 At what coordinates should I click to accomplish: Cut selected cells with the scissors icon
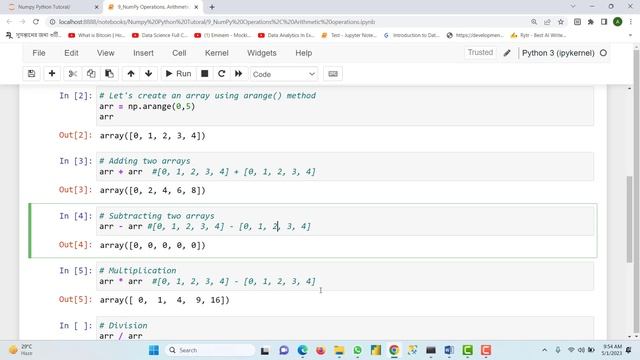pos(73,74)
